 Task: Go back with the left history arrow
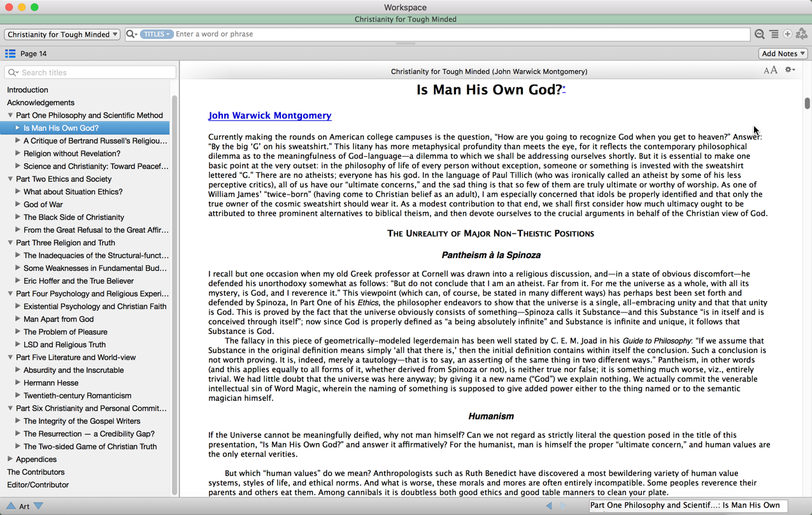pyautogui.click(x=549, y=506)
